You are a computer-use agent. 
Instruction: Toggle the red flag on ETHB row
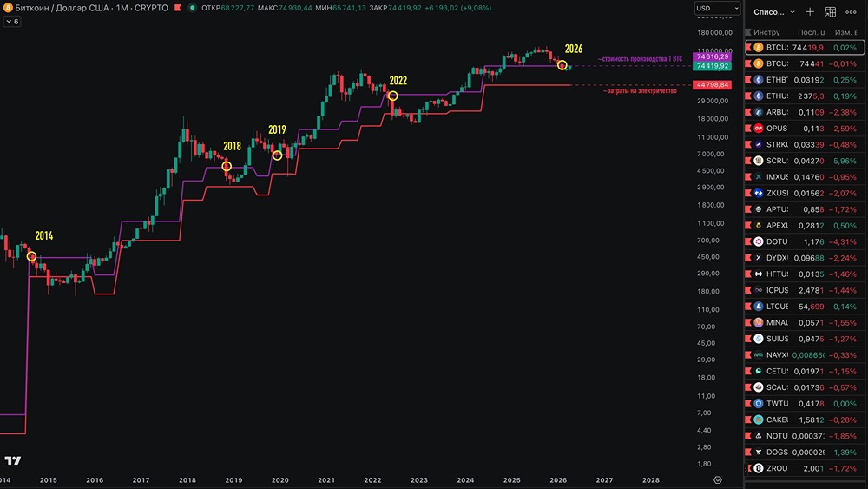click(748, 80)
